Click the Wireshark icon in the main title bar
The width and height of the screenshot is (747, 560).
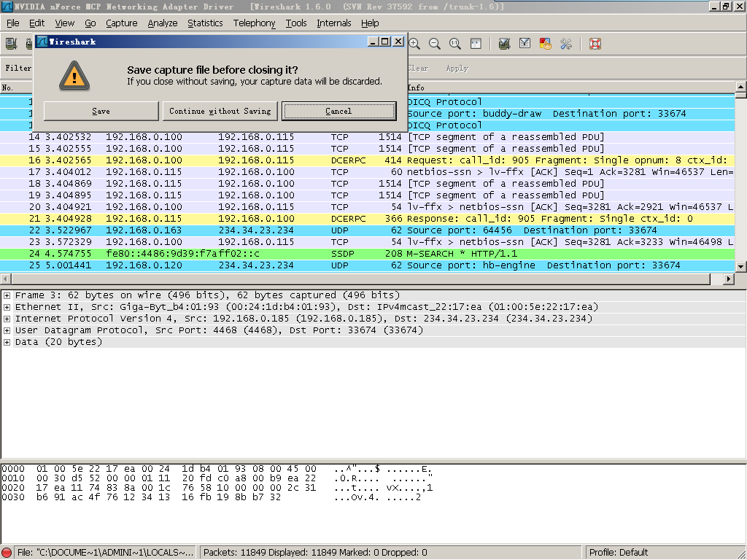[x=7, y=6]
